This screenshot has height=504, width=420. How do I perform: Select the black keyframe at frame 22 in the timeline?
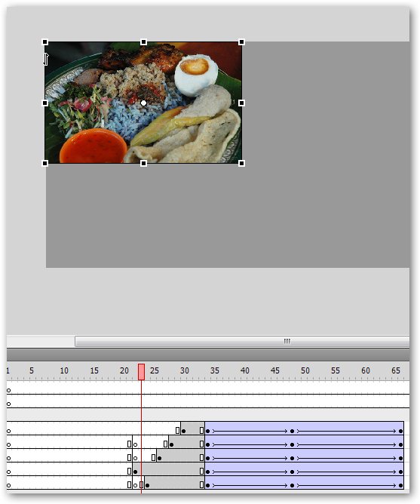(x=135, y=472)
